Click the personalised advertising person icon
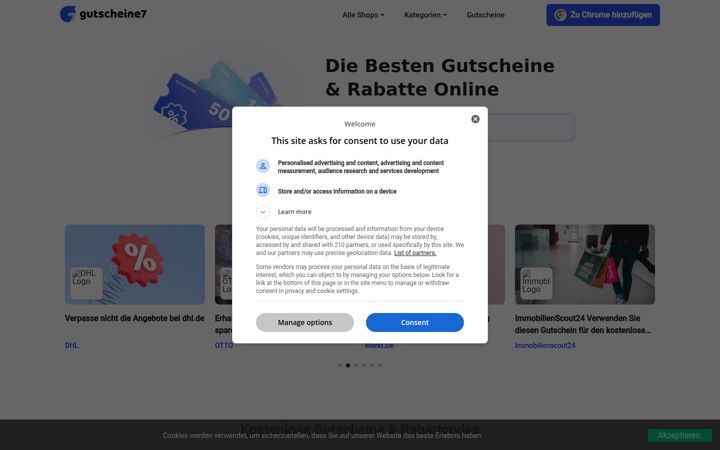 click(263, 166)
